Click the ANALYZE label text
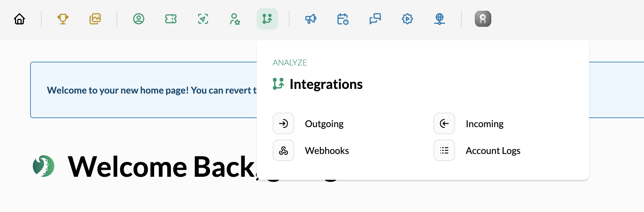This screenshot has height=212, width=644. point(290,63)
